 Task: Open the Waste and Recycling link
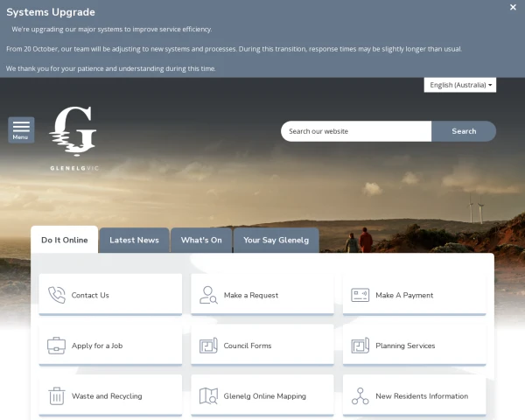pos(110,395)
